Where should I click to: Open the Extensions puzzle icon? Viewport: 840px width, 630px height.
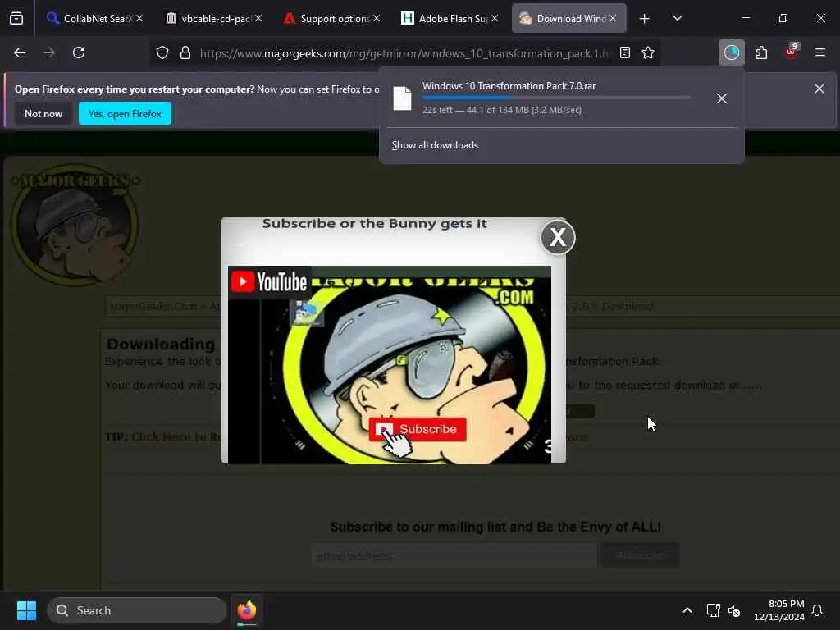pyautogui.click(x=761, y=52)
